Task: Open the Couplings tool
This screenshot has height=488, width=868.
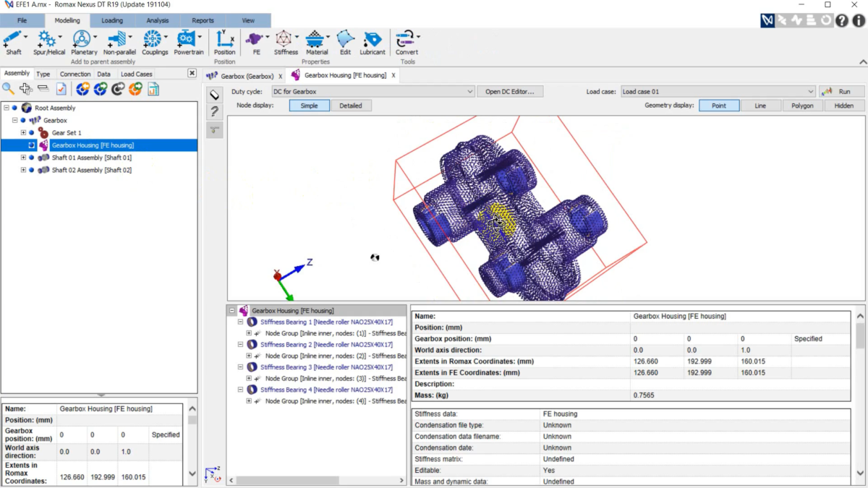Action: coord(154,42)
